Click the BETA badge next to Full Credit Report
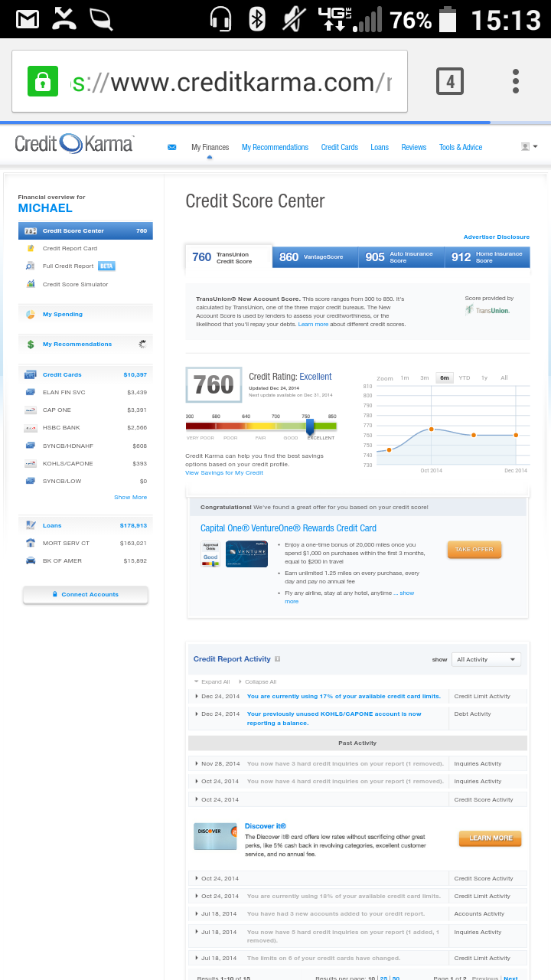 click(x=107, y=266)
